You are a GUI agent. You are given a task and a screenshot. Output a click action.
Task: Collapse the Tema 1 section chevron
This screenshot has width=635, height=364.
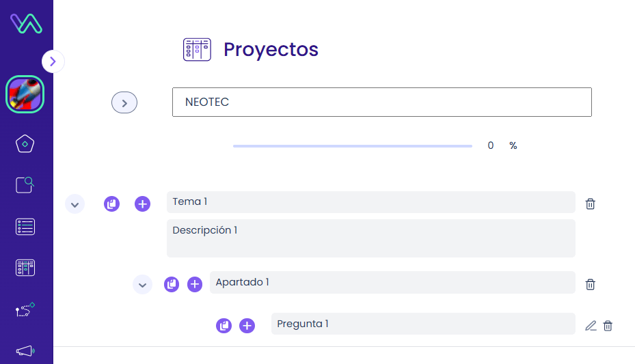75,204
